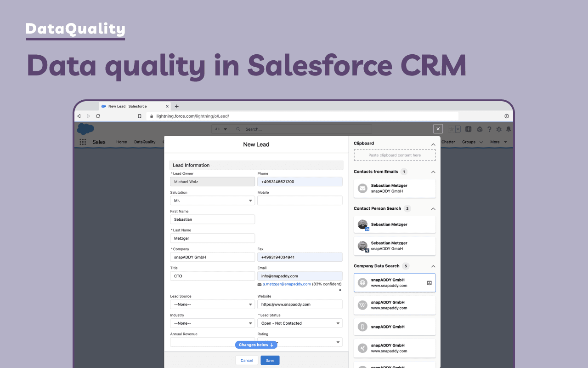Click the Title field containing CTO
The height and width of the screenshot is (368, 588).
[212, 276]
